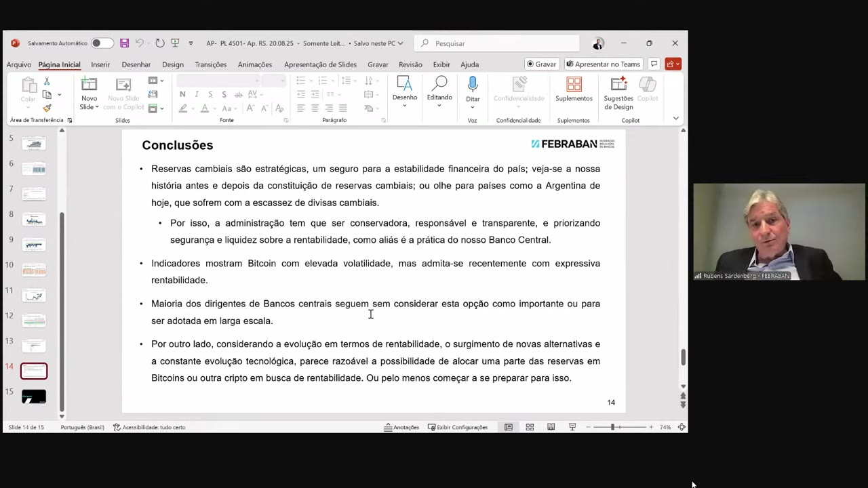The image size is (868, 488).
Task: Click the Reset slide icon
Action: tap(153, 94)
